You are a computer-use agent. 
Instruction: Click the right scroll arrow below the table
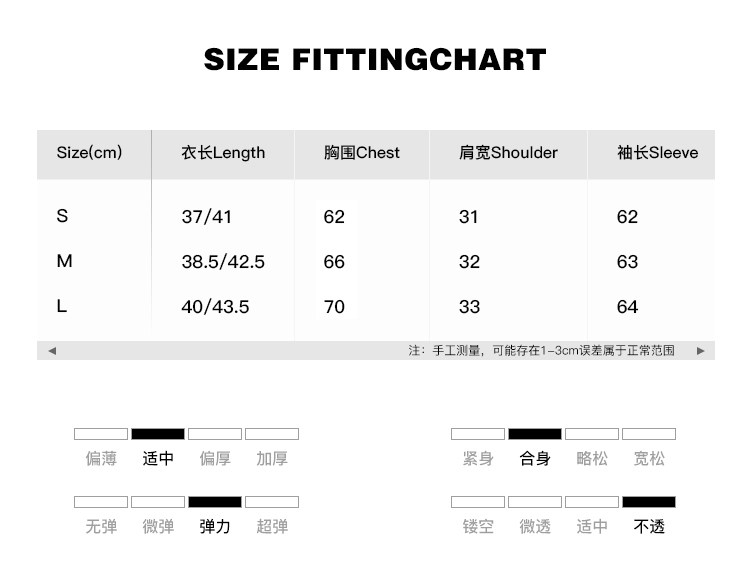tap(700, 351)
